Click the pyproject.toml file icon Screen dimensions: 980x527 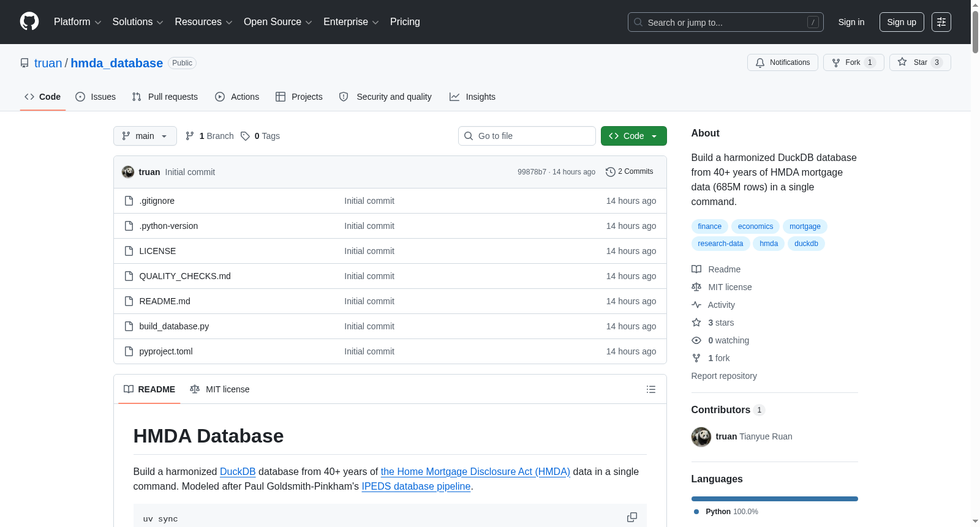click(129, 351)
